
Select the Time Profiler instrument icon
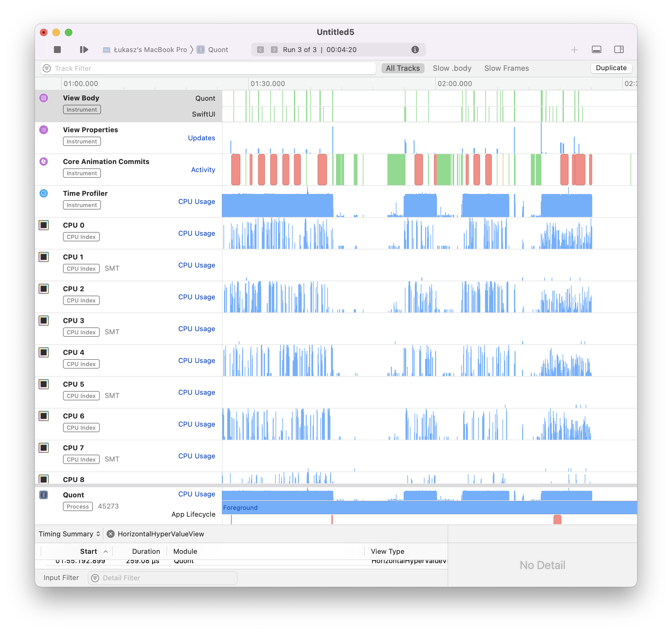click(x=44, y=193)
